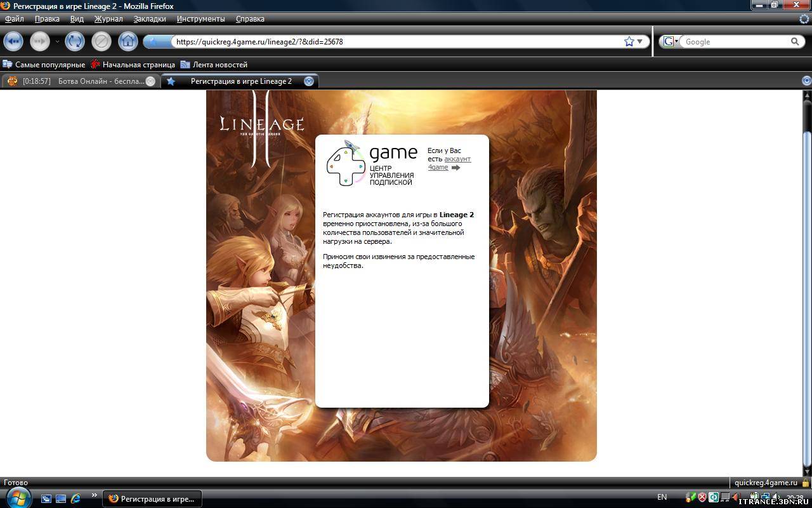Open the Файл menu
Screen dimensions: 812x508
point(15,19)
